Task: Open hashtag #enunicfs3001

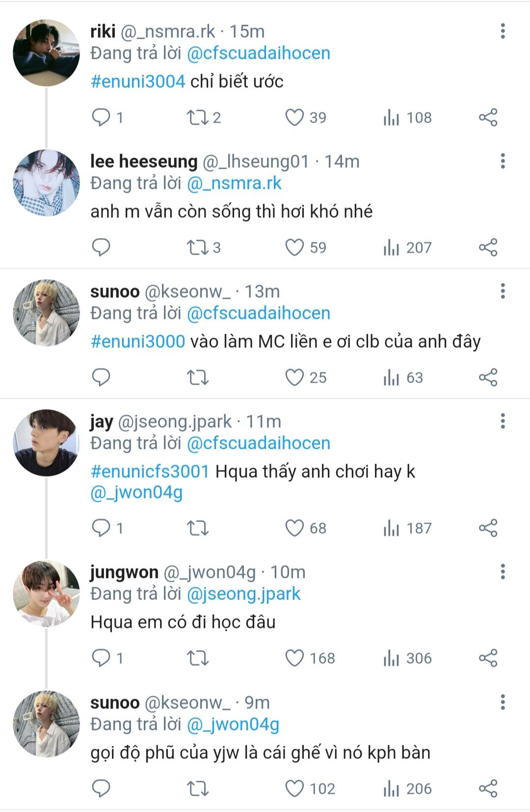Action: (x=150, y=471)
